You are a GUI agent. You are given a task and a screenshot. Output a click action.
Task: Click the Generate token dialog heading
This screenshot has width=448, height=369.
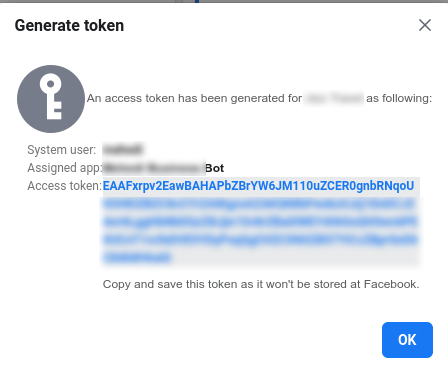(69, 26)
